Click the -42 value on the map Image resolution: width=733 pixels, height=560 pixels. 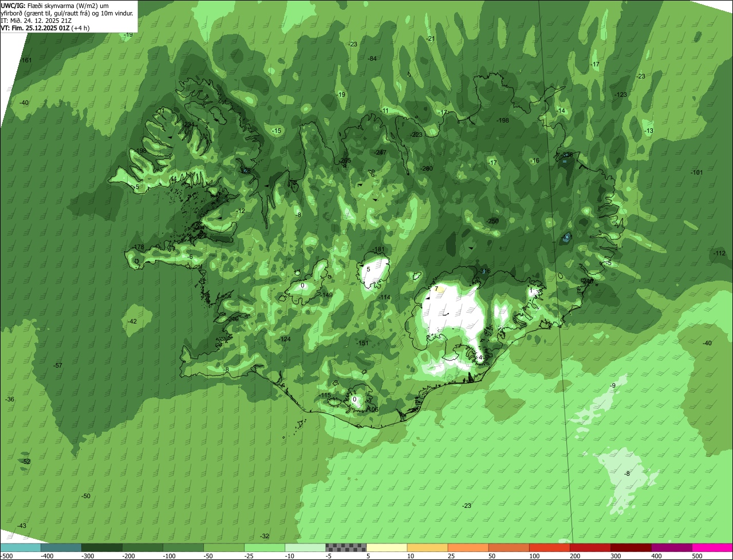pyautogui.click(x=132, y=321)
